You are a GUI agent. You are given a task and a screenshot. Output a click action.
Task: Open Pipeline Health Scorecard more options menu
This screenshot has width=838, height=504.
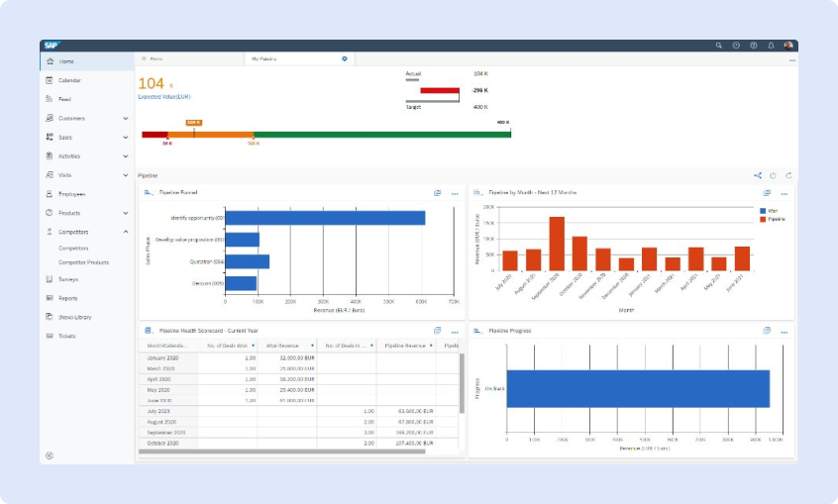coord(455,332)
